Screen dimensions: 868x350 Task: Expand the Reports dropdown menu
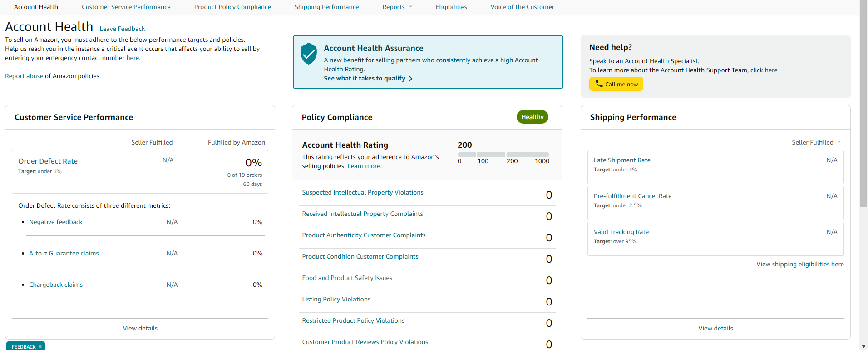398,7
